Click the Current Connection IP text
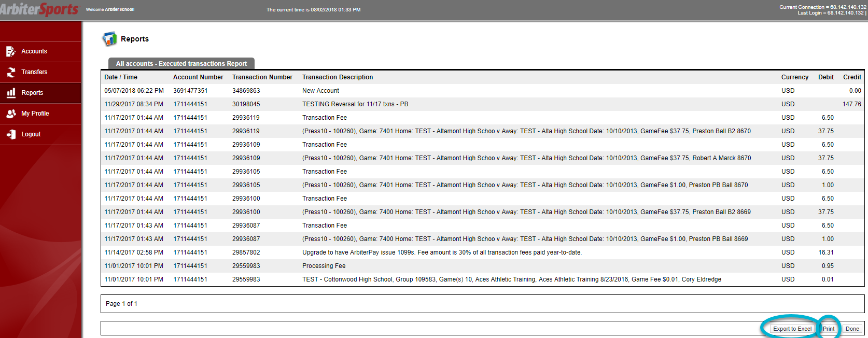The image size is (868, 338). [822, 7]
